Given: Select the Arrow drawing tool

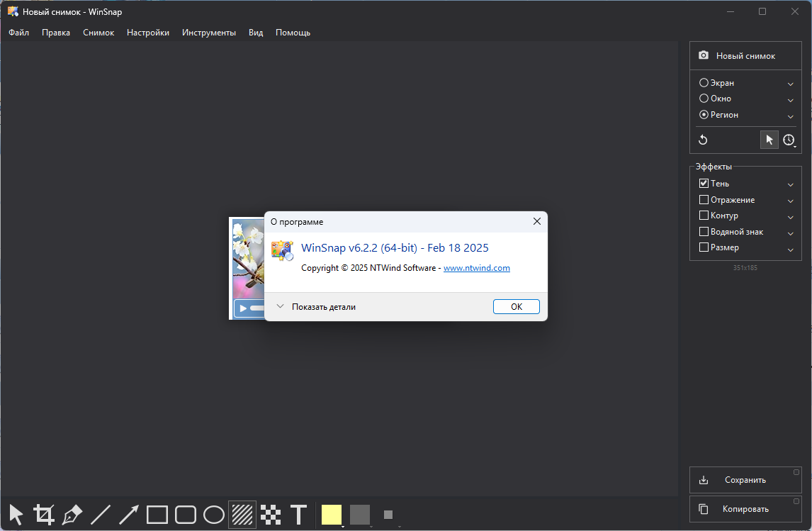Looking at the screenshot, I should [x=128, y=514].
